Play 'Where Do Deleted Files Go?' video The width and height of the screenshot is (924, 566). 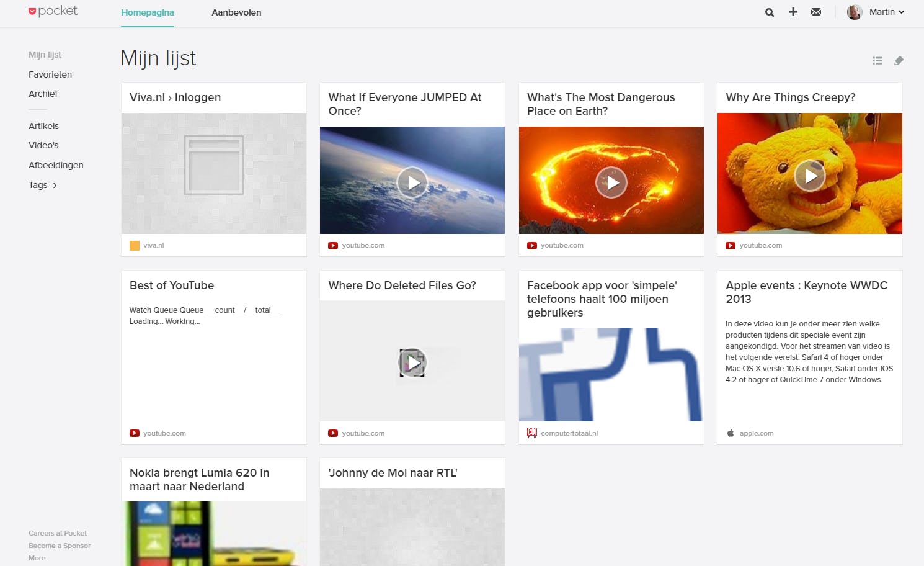[412, 362]
